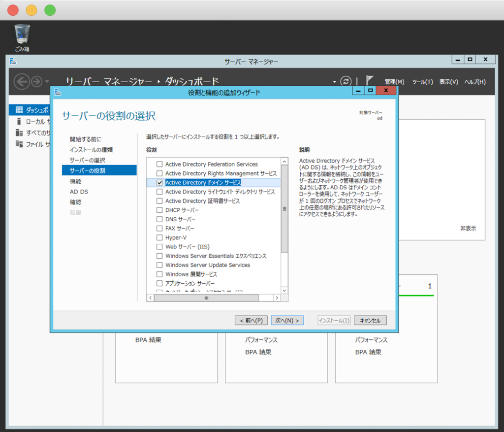This screenshot has height=432, width=504.
Task: Enable the Hyper-V role
Action: (x=159, y=237)
